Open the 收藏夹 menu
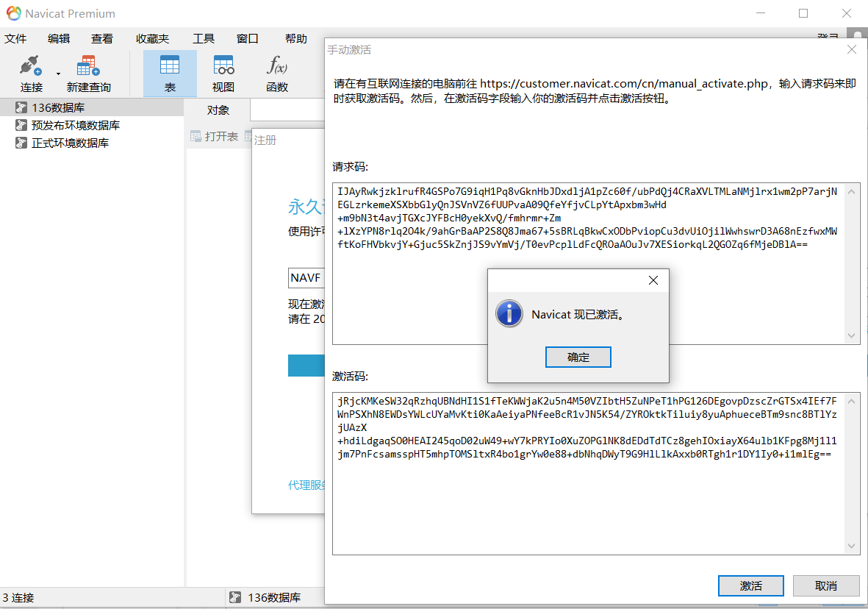Screen dimensions: 868x609 click(x=152, y=39)
